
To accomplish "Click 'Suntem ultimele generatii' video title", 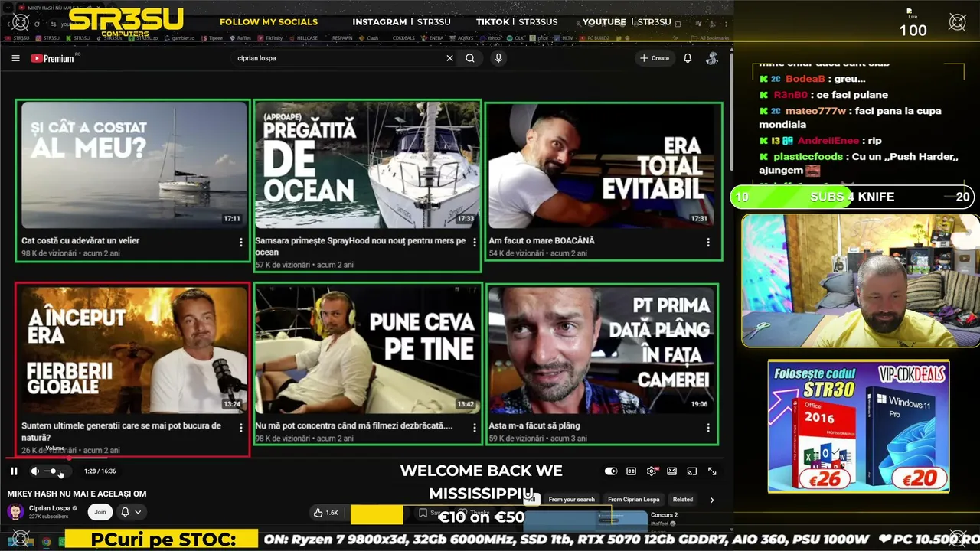I will coord(121,432).
